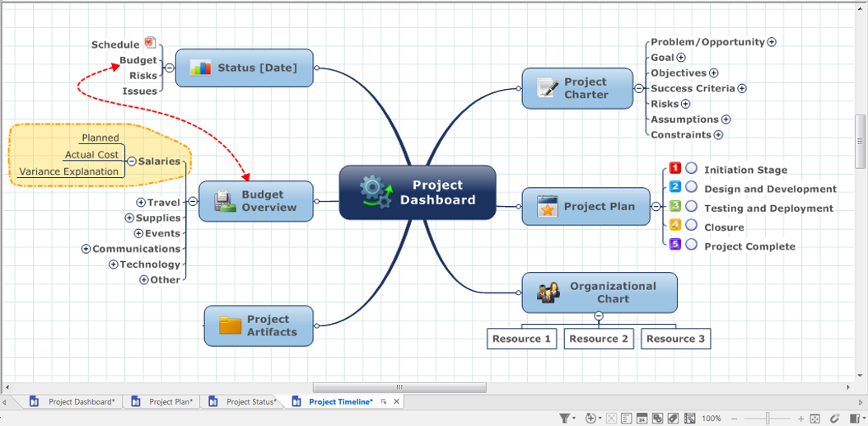Toggle progress circle for Design and Development

(x=692, y=187)
